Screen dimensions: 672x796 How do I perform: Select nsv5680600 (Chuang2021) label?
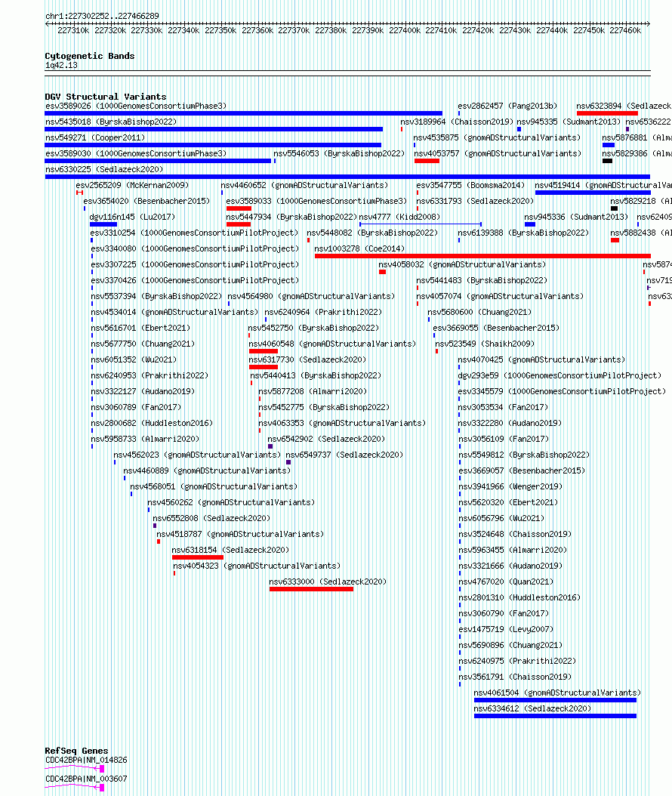[479, 312]
